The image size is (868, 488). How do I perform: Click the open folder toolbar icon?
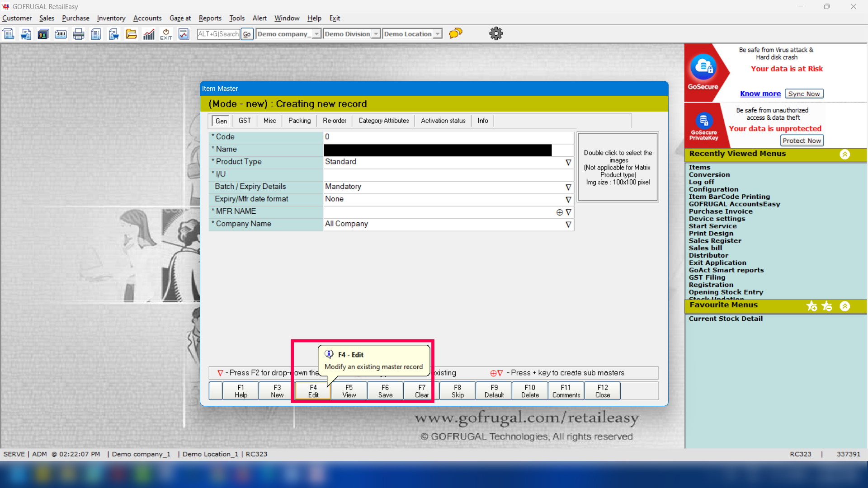tap(131, 34)
